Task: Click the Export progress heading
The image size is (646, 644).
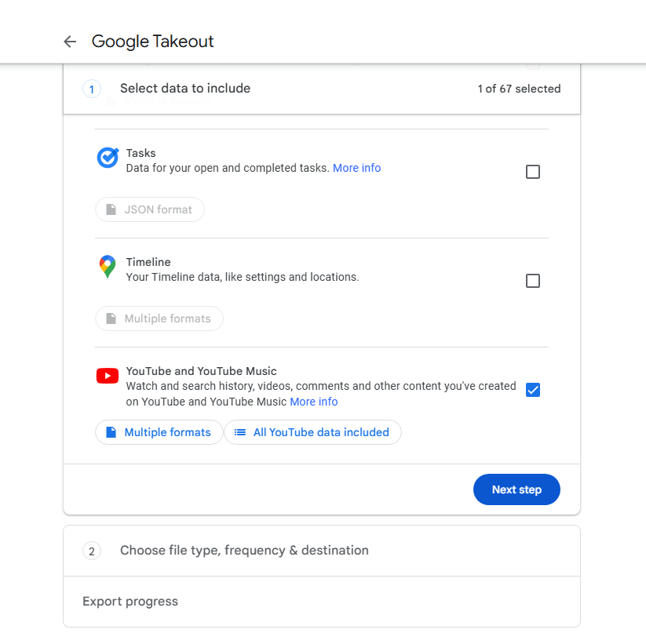Action: [x=130, y=602]
